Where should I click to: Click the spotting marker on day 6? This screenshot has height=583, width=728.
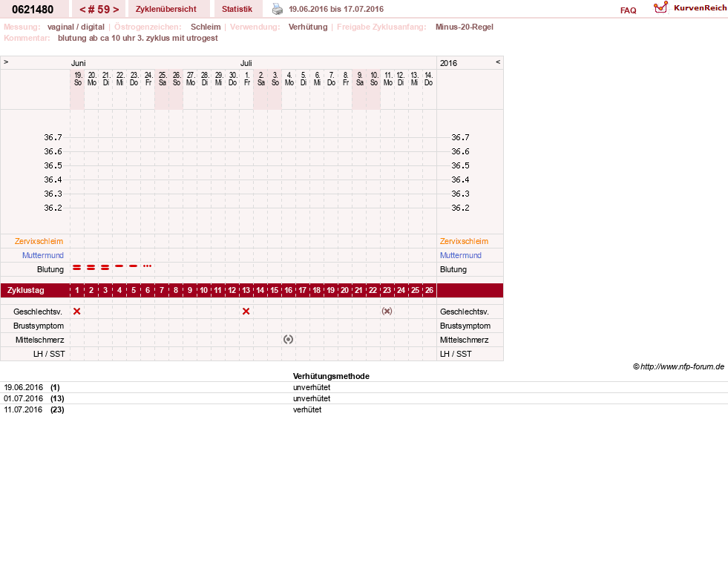coord(147,266)
